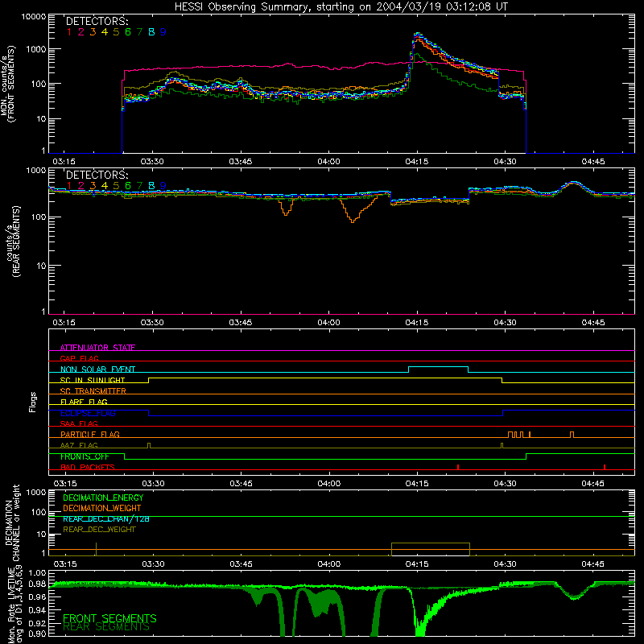Click the SC_IN_SUNLIGHT flag label
This screenshot has width=644, height=644.
pos(93,380)
